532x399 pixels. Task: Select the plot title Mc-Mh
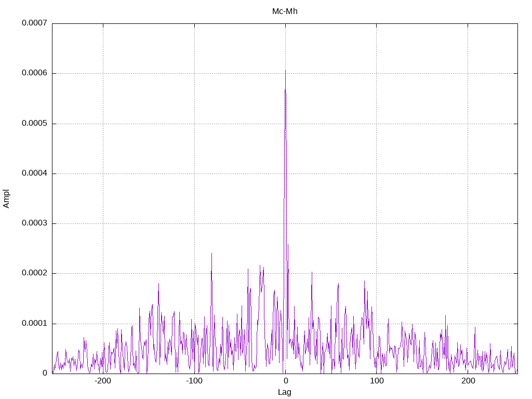285,11
